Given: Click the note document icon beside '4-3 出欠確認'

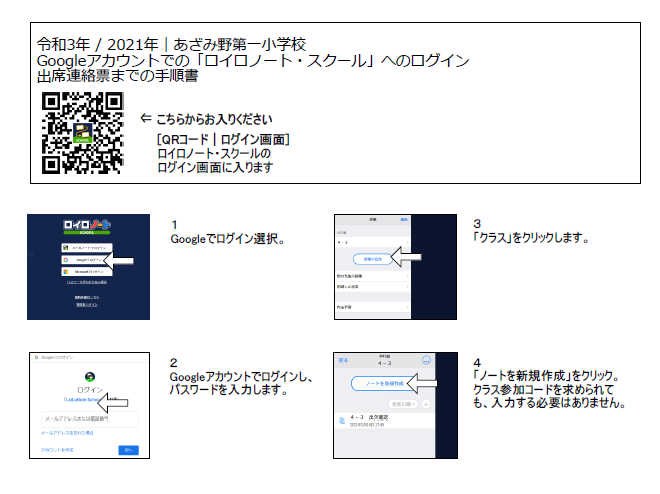Looking at the screenshot, I should (x=342, y=420).
